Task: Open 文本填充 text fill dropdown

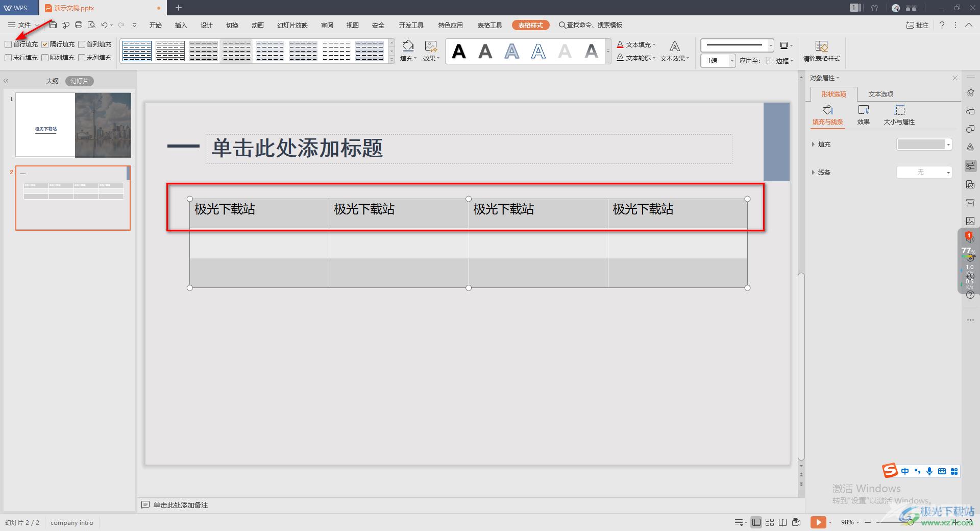Action: point(636,44)
